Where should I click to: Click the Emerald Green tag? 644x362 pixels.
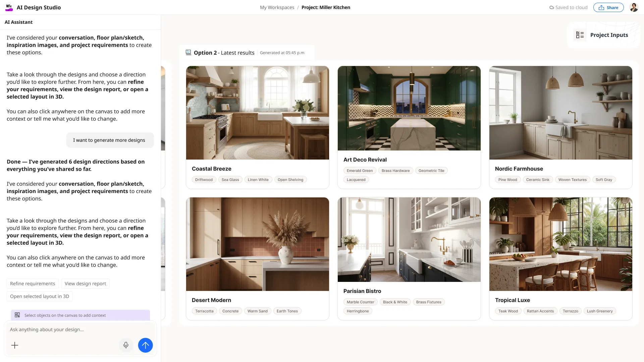click(360, 171)
